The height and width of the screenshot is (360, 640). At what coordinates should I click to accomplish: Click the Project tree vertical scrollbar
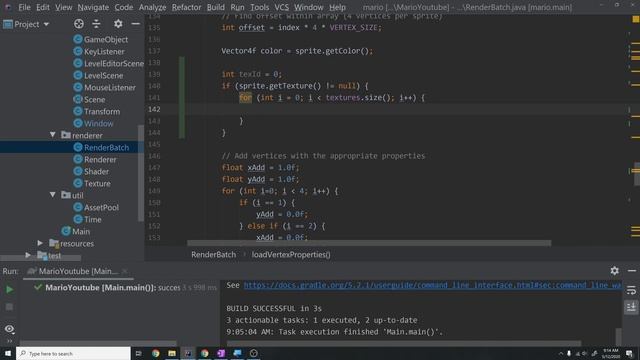pos(141,173)
